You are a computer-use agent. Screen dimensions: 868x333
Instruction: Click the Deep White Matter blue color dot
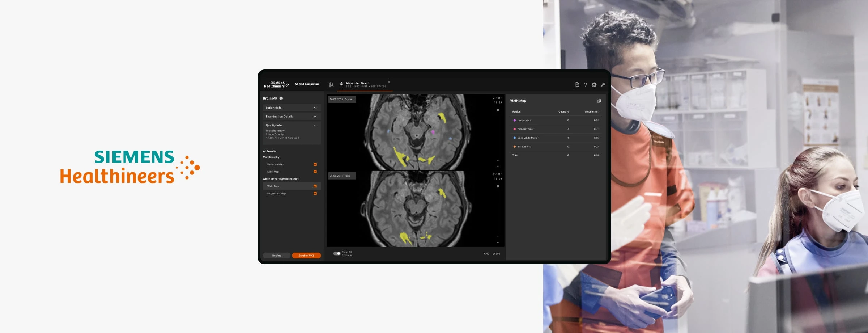[x=515, y=138]
